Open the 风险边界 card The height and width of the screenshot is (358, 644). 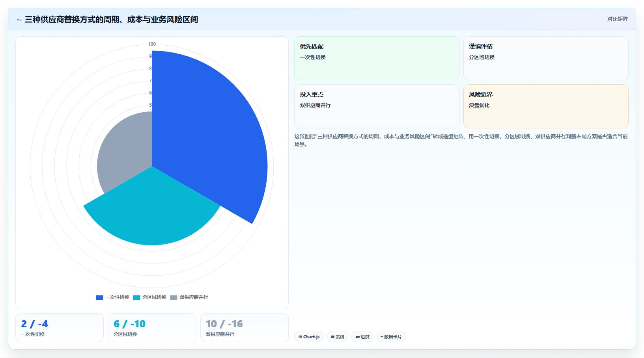point(546,106)
